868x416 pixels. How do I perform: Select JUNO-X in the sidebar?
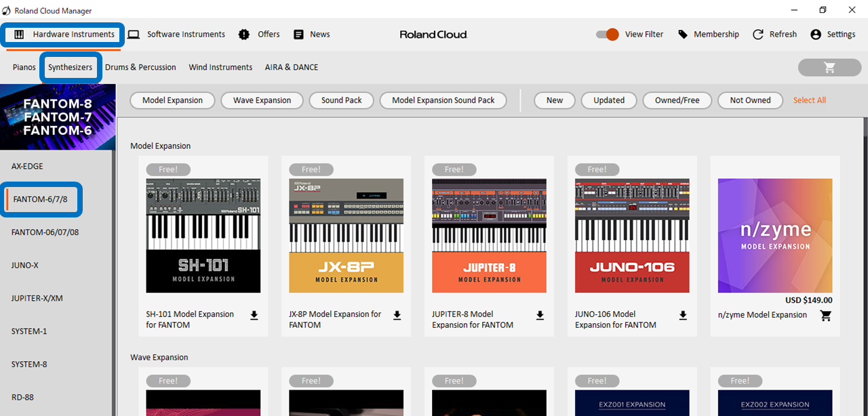tap(28, 265)
